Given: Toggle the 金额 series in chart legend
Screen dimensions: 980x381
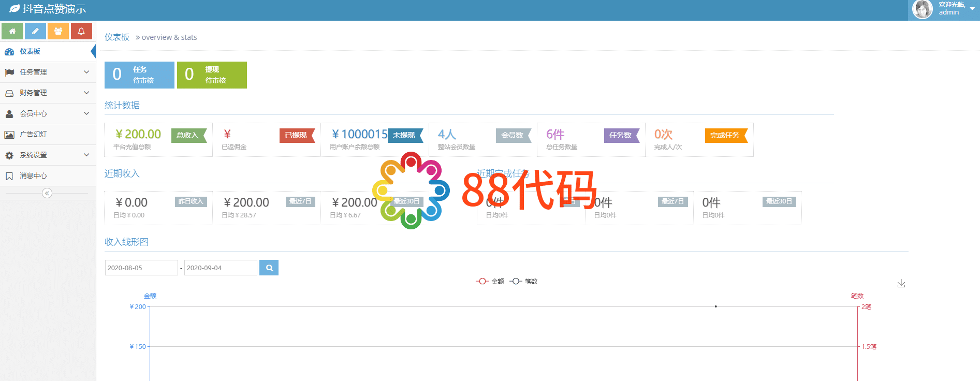Looking at the screenshot, I should (x=490, y=281).
